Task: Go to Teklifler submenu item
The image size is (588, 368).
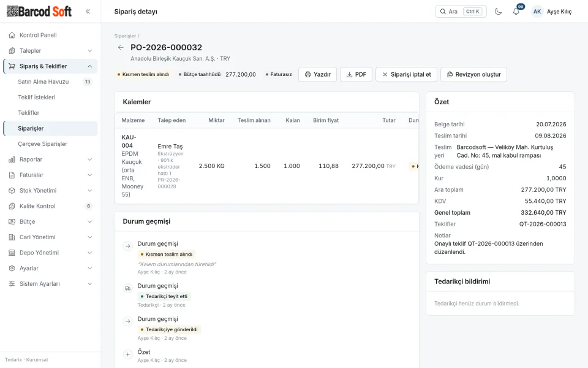Action: click(x=50, y=113)
